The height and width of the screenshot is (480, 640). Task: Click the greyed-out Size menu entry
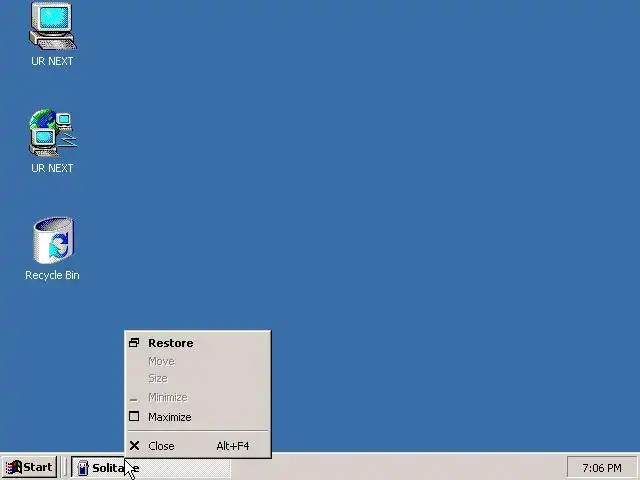click(x=198, y=378)
